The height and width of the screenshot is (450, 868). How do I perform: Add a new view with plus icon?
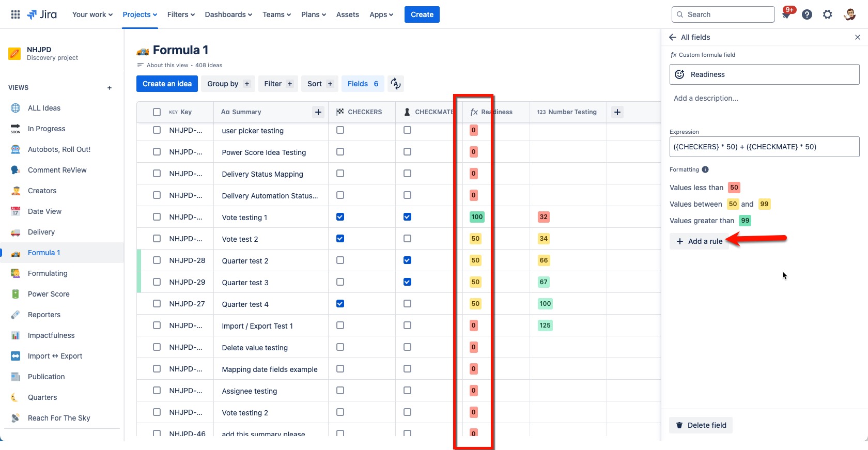(110, 88)
